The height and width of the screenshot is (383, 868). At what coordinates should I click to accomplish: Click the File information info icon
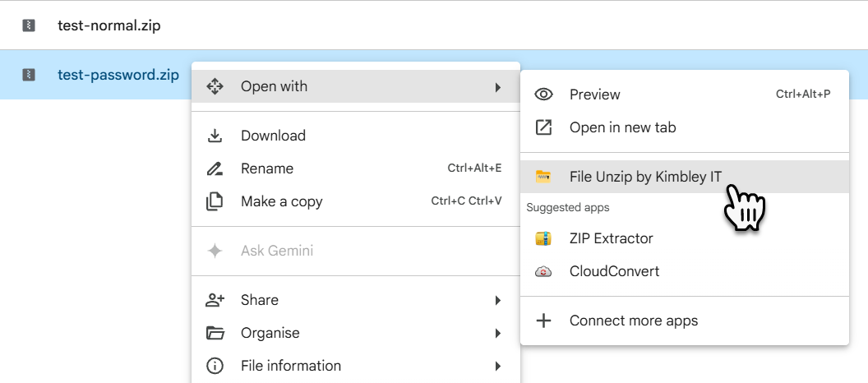tap(215, 366)
